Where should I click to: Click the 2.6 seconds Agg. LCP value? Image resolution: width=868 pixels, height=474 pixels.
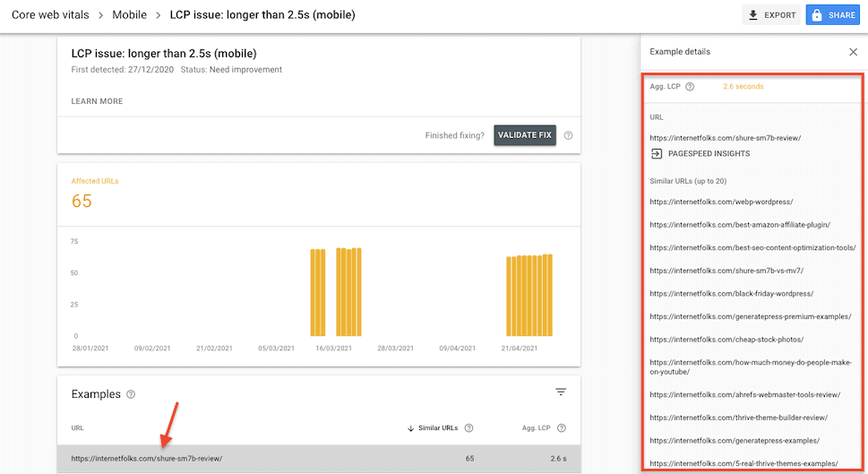[743, 86]
